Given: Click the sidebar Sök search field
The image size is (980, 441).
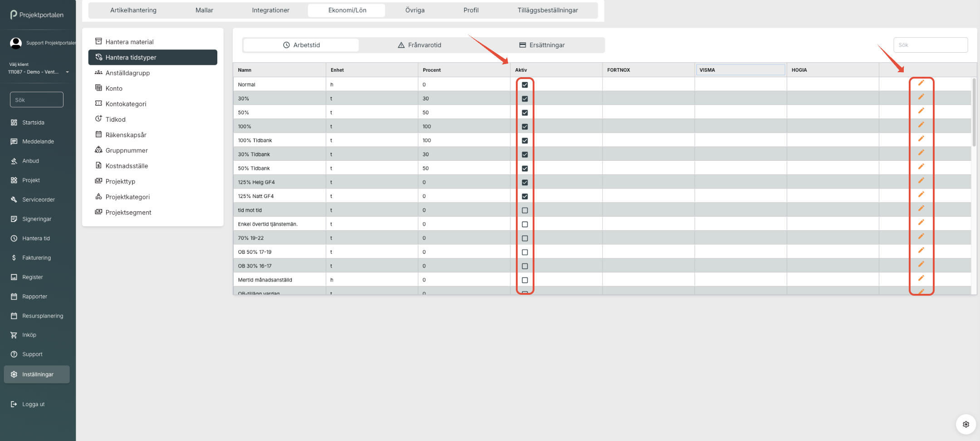Looking at the screenshot, I should [x=37, y=100].
